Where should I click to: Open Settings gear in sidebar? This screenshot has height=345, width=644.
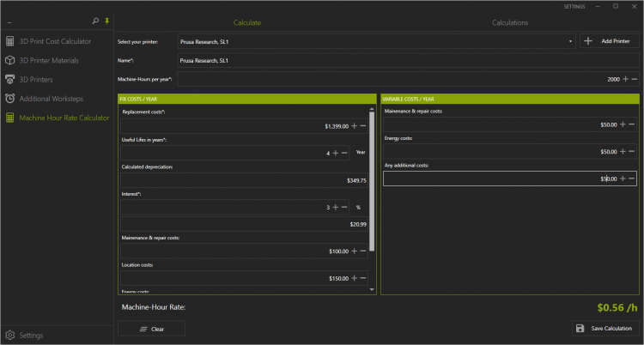[9, 336]
